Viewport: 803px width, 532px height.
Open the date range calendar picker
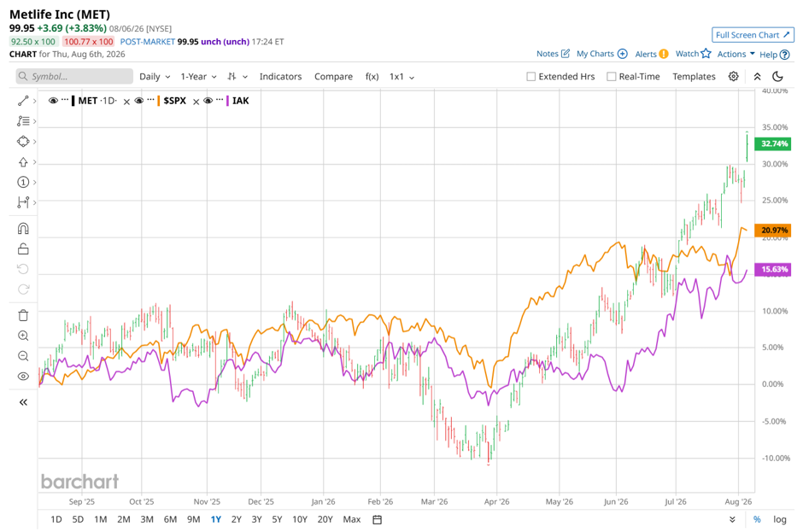pyautogui.click(x=377, y=520)
